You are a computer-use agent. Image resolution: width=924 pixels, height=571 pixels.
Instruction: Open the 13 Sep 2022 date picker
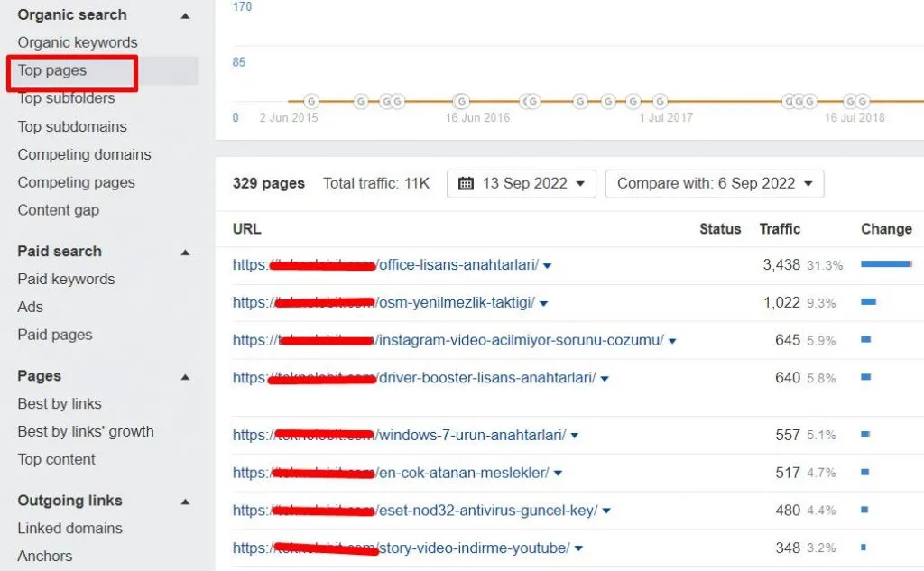[521, 184]
